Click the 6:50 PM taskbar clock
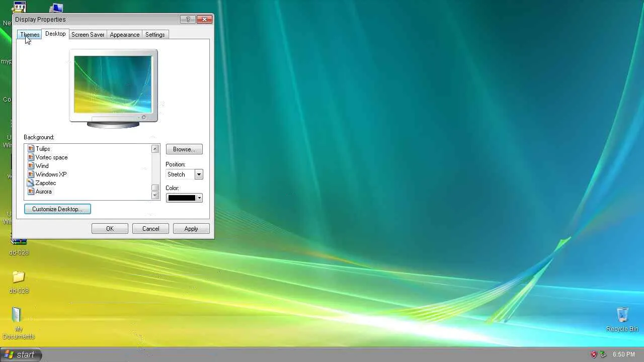644x362 pixels. pos(623,354)
